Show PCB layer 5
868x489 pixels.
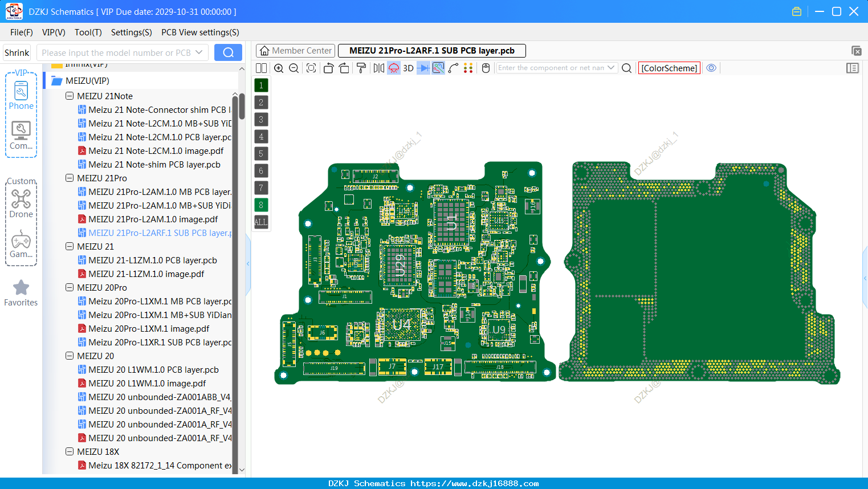click(x=261, y=153)
